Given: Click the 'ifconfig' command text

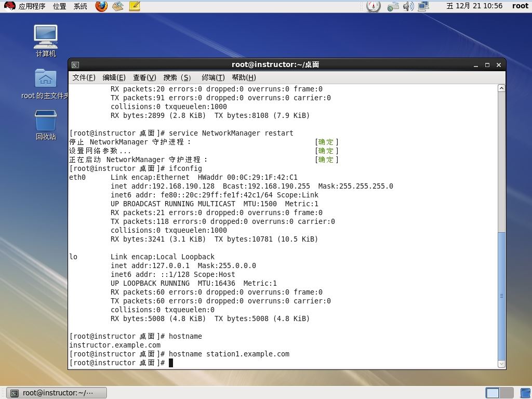Looking at the screenshot, I should (x=185, y=168).
